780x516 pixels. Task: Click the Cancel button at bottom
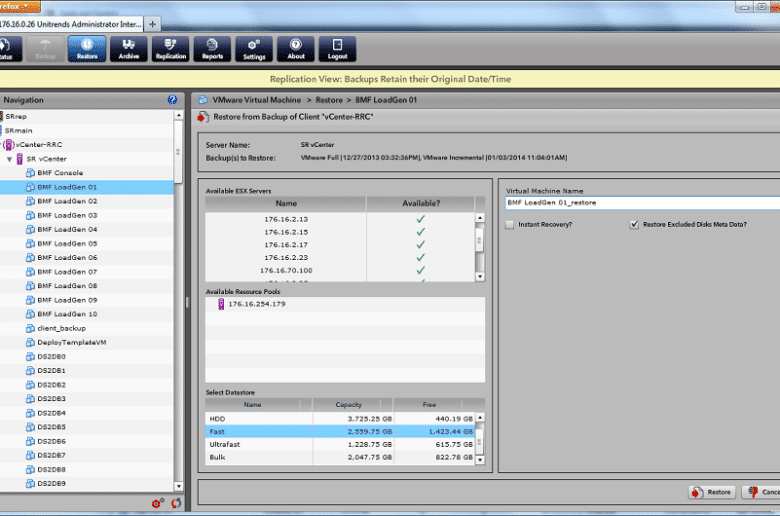(761, 492)
